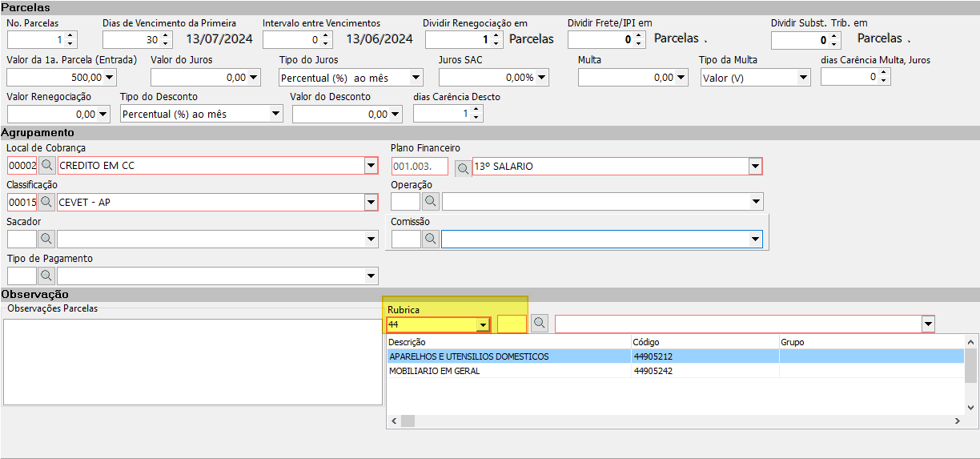
Task: Sort by Código column header
Action: [705, 342]
